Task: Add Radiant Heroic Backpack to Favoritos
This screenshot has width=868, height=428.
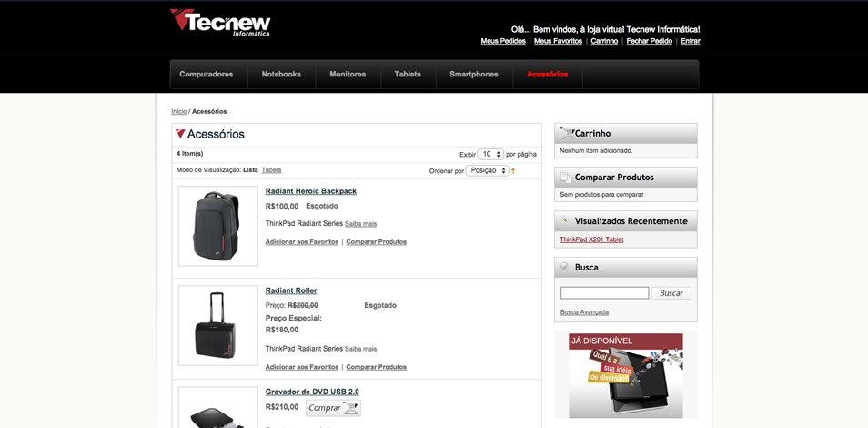Action: pyautogui.click(x=302, y=242)
